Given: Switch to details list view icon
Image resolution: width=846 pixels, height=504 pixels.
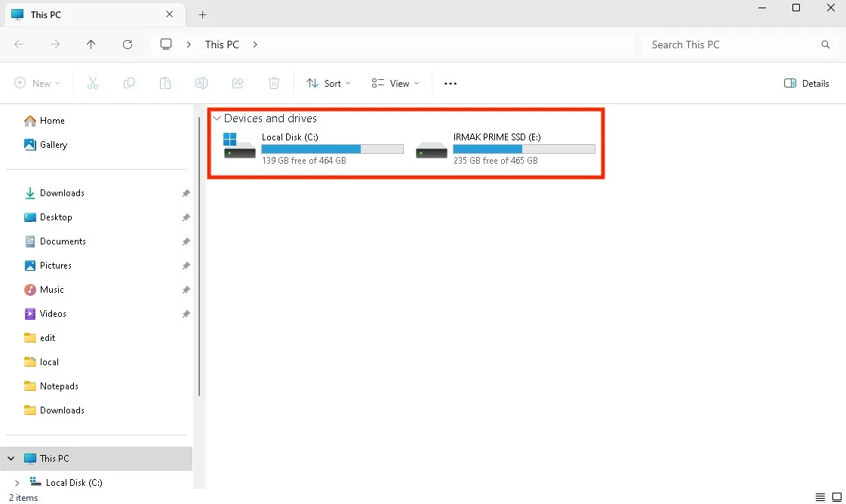Looking at the screenshot, I should pos(820,497).
